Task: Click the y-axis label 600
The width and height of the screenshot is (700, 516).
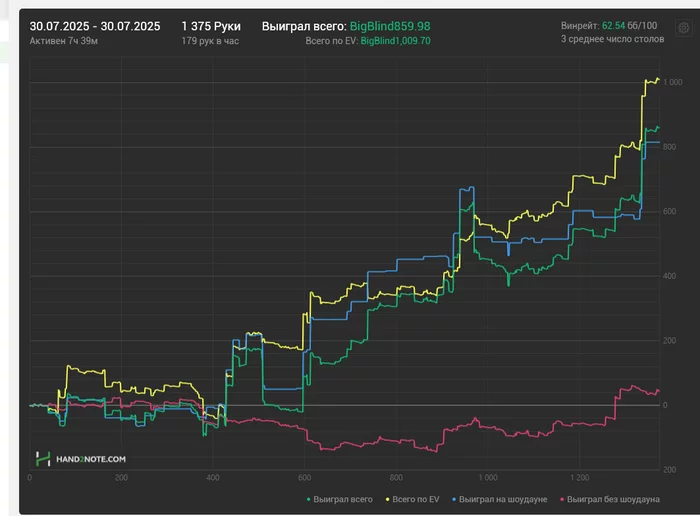Action: (x=670, y=212)
